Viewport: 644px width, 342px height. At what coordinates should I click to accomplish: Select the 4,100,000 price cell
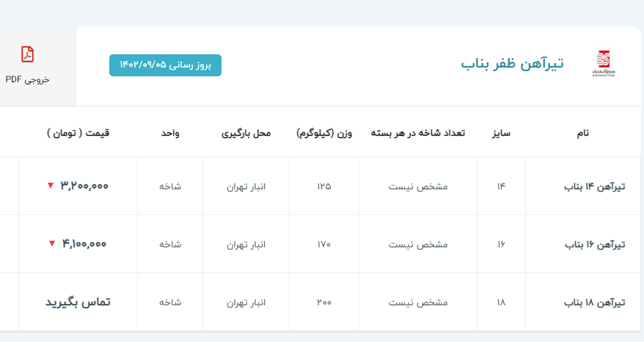pyautogui.click(x=84, y=244)
